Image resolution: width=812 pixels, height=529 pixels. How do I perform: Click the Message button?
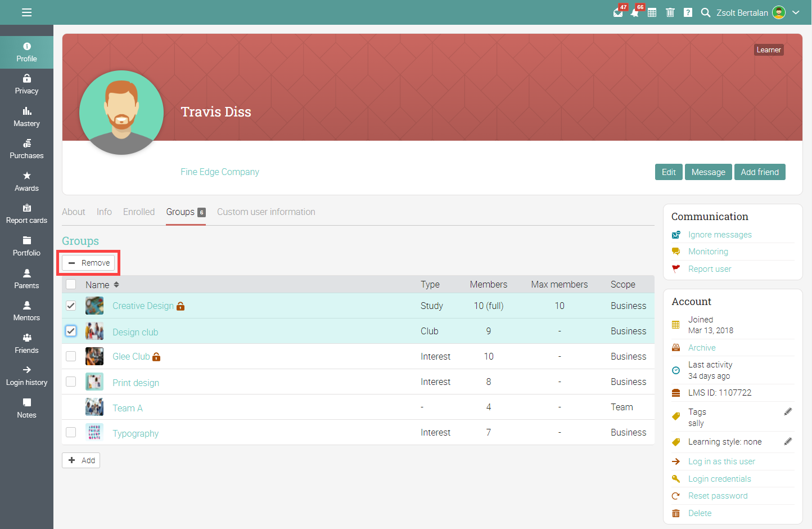(x=709, y=172)
